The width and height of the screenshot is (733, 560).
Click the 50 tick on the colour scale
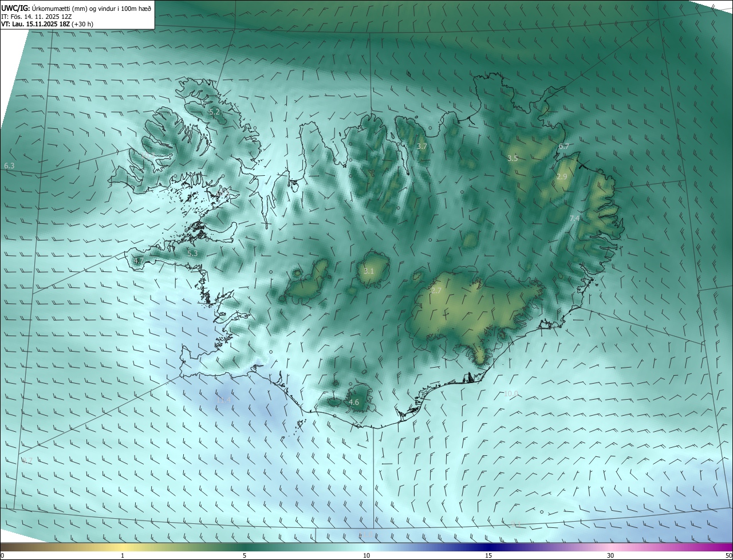[728, 555]
